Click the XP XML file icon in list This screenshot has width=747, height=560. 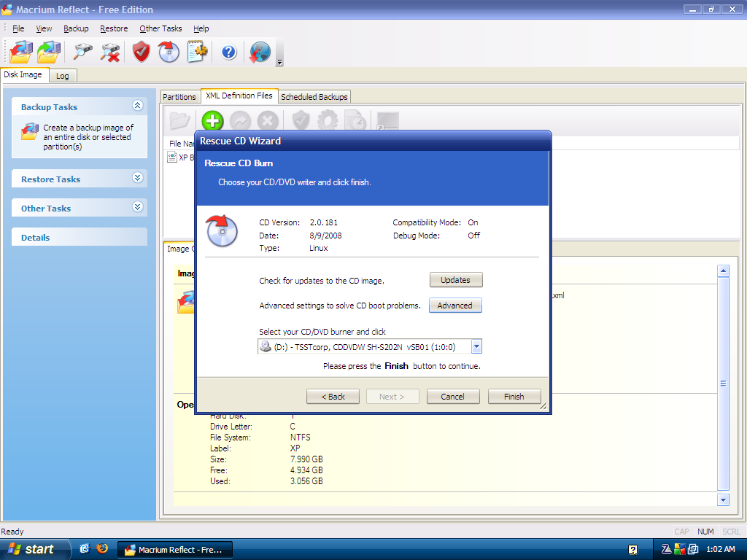point(172,157)
